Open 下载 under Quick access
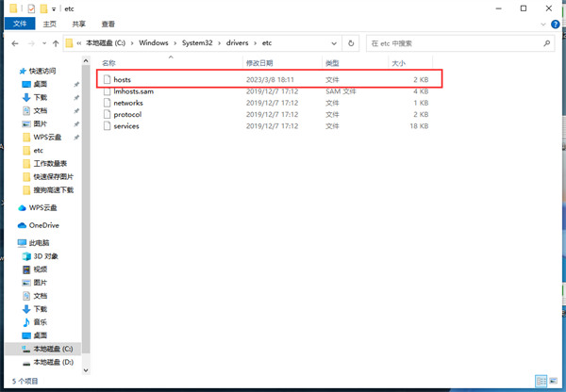 40,97
